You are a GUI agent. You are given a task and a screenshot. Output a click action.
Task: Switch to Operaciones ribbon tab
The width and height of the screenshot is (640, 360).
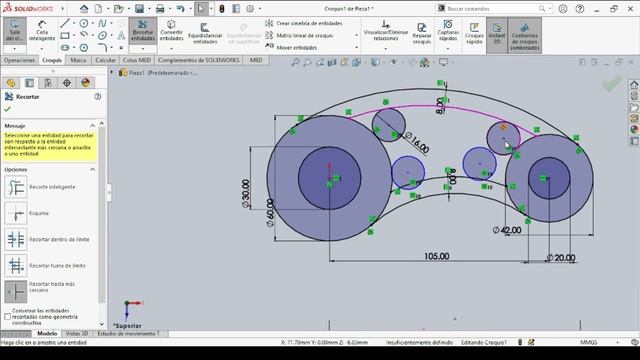(x=19, y=60)
